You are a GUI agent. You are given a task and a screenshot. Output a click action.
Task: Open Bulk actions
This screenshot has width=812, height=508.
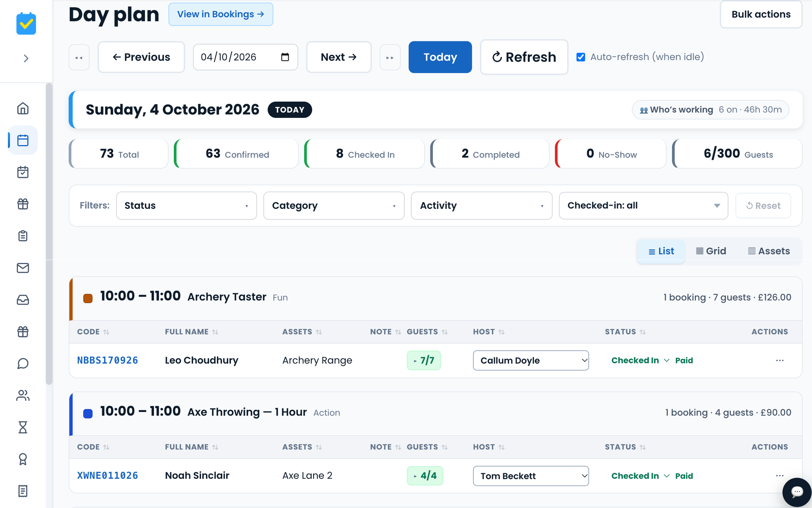[761, 14]
